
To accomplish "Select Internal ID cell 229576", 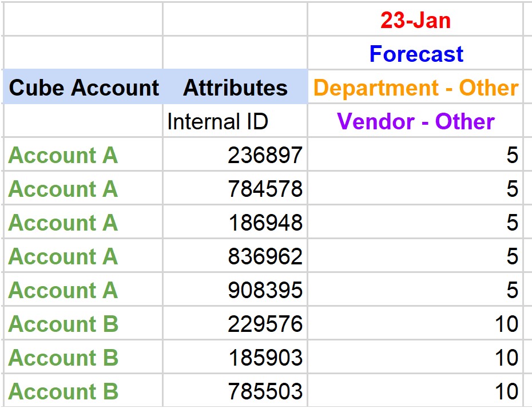I will 235,323.
